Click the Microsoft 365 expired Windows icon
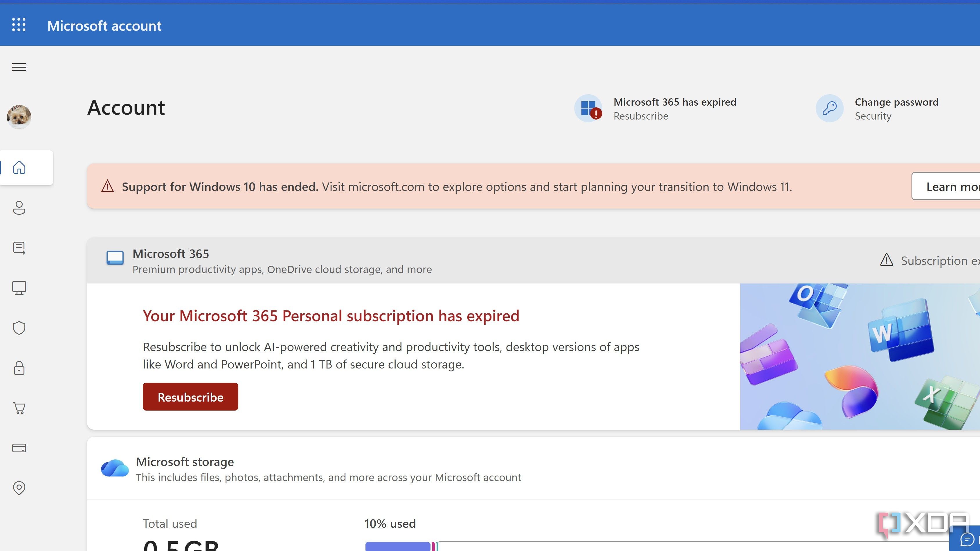The image size is (980, 551). point(588,109)
